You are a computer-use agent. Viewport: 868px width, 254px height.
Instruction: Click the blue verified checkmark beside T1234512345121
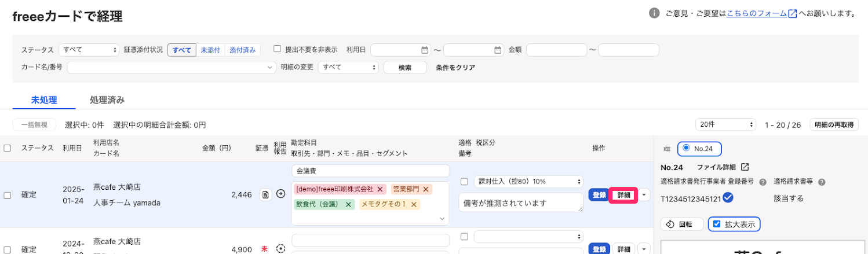(x=728, y=198)
